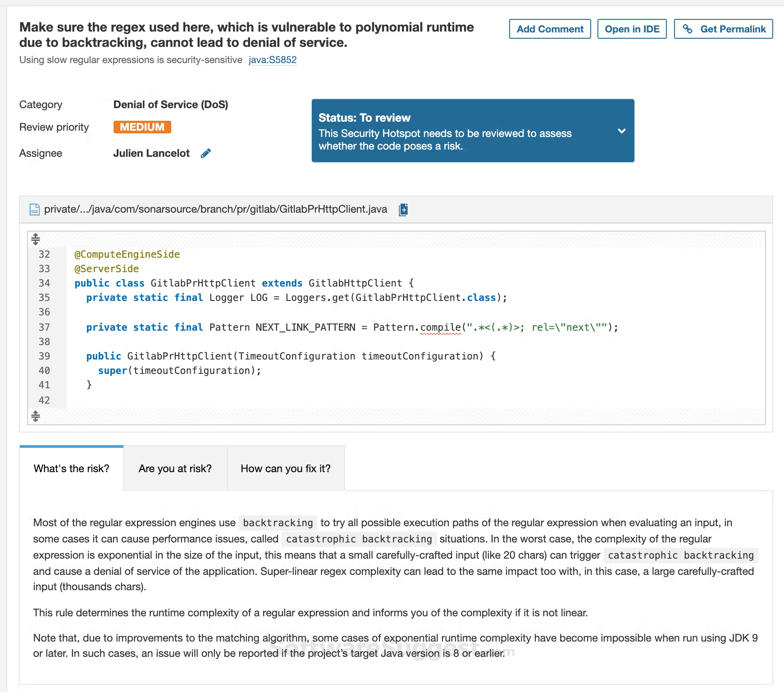
Task: Expand code below line 42 with arrows icon
Action: (35, 416)
